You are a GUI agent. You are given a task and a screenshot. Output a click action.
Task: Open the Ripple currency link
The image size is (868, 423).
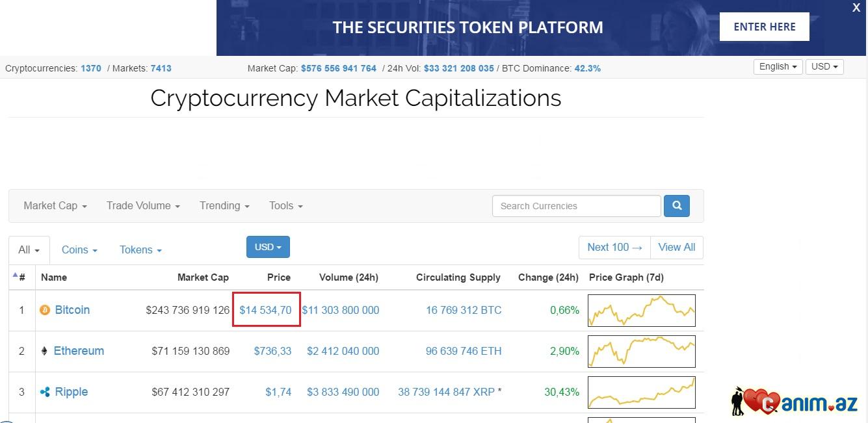pyautogui.click(x=72, y=392)
